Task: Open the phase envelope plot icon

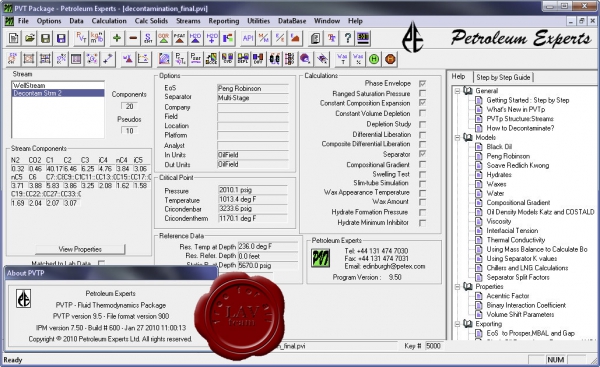Action: click(164, 59)
